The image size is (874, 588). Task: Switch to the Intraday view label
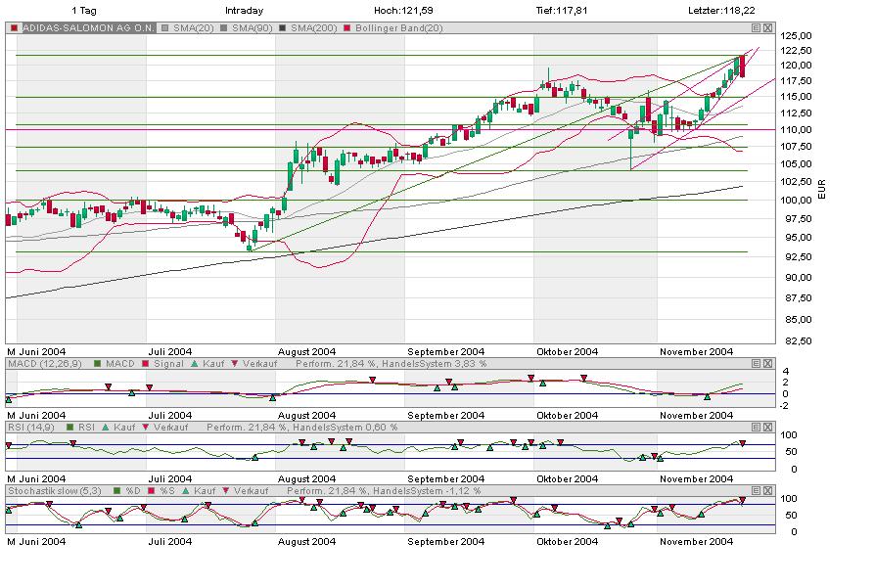(244, 10)
